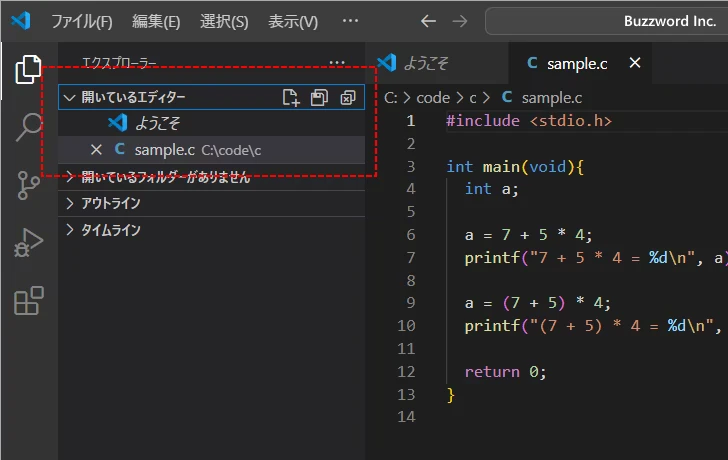Click the sample.c breadcrumb segment
The height and width of the screenshot is (460, 728).
(x=552, y=98)
